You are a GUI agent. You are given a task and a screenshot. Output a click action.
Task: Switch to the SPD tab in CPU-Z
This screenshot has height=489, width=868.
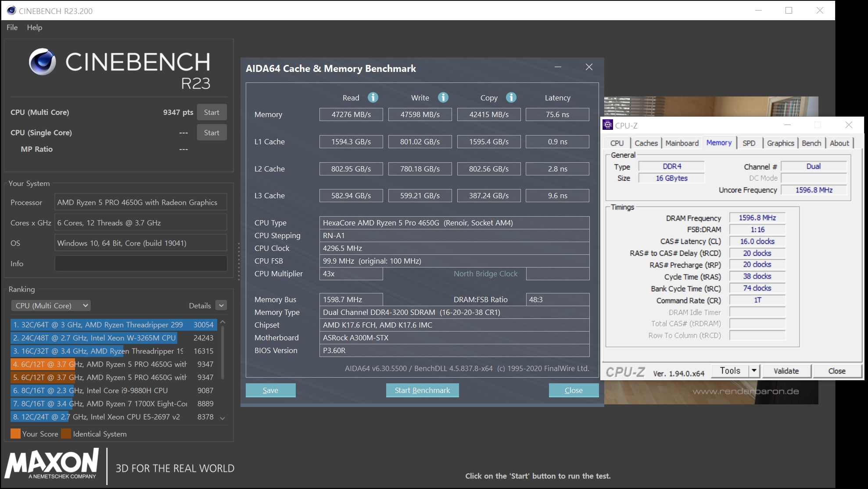point(749,143)
